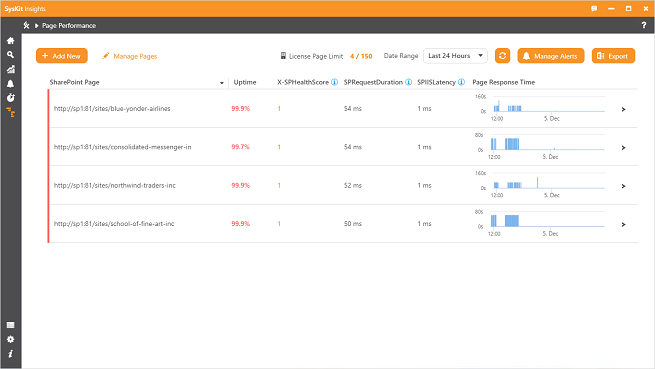Show info for SPRequestDuration column
This screenshot has height=369, width=655.
[409, 82]
